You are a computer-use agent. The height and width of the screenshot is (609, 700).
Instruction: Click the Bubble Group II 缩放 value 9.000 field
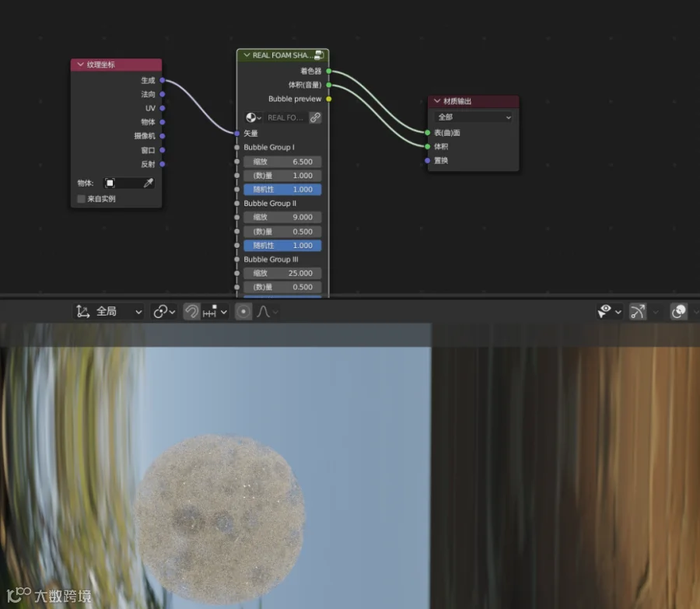(x=282, y=217)
